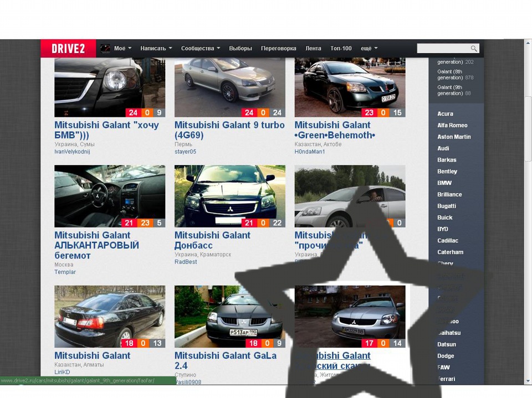
Task: Open the Лента feed
Action: click(313, 49)
